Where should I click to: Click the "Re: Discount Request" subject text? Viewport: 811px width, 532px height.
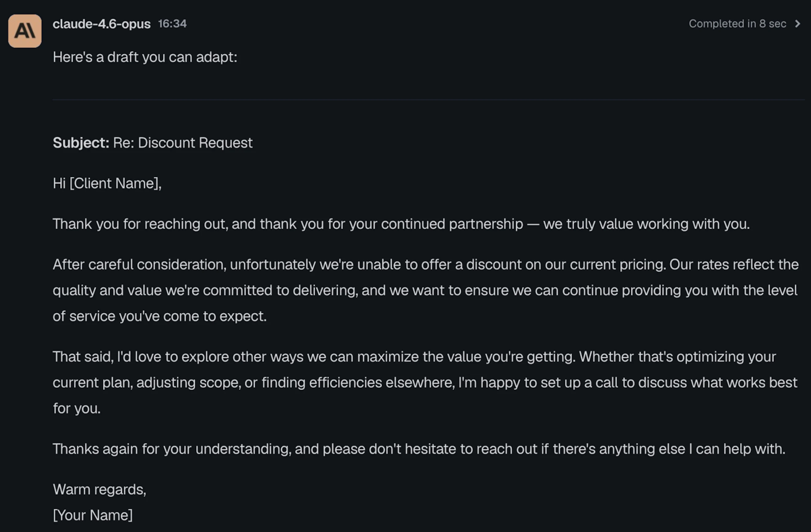coord(183,143)
